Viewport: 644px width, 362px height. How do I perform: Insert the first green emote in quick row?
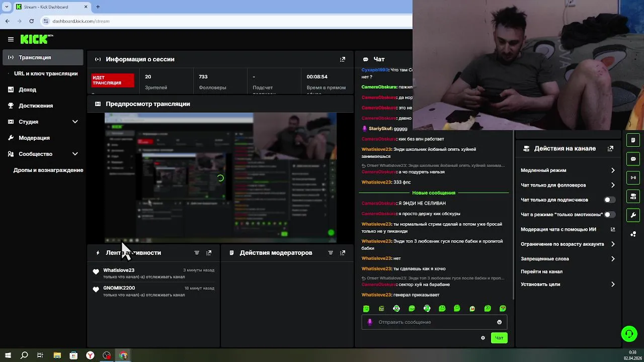click(366, 309)
